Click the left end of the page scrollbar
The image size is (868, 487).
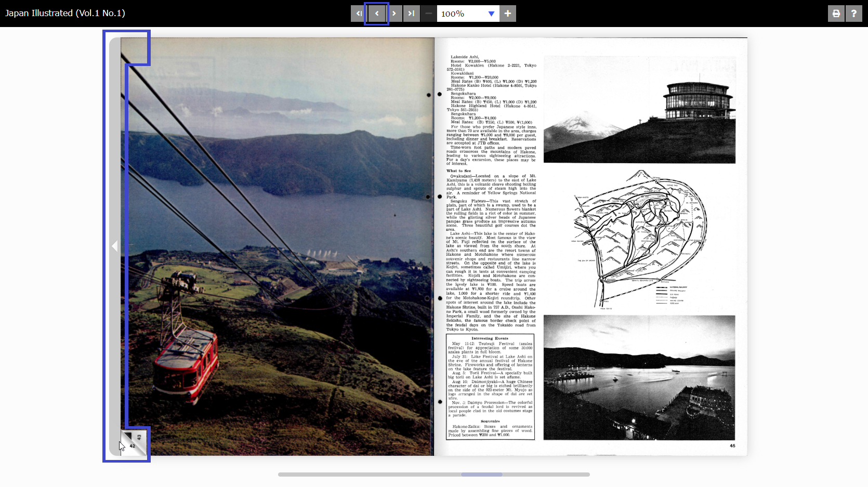282,475
